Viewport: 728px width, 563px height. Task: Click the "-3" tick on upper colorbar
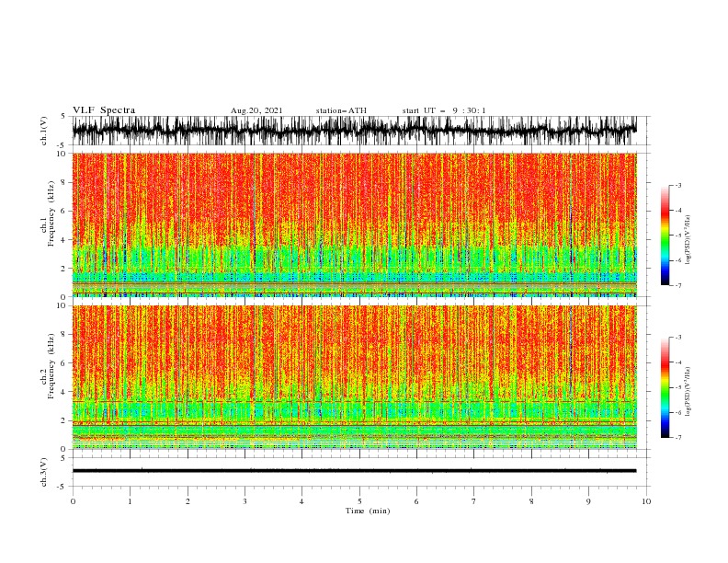(678, 185)
